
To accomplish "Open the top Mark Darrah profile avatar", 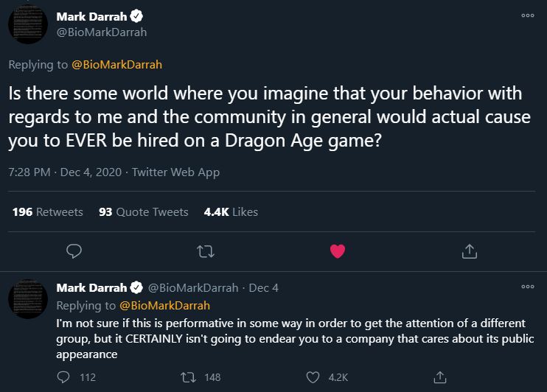I will [x=28, y=24].
